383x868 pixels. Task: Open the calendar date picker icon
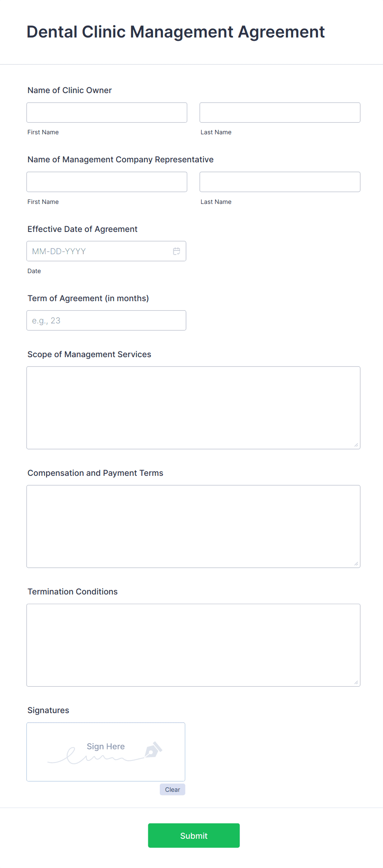(x=177, y=251)
